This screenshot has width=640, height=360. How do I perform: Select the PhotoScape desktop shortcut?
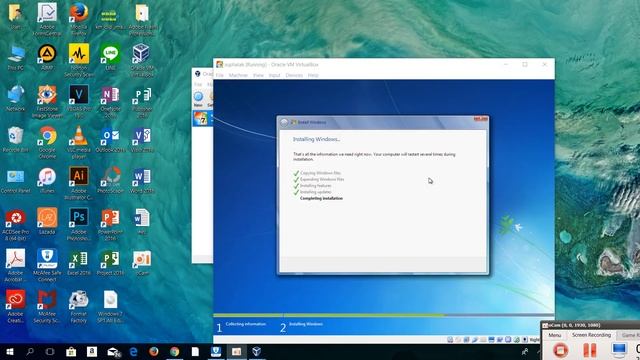pyautogui.click(x=110, y=181)
